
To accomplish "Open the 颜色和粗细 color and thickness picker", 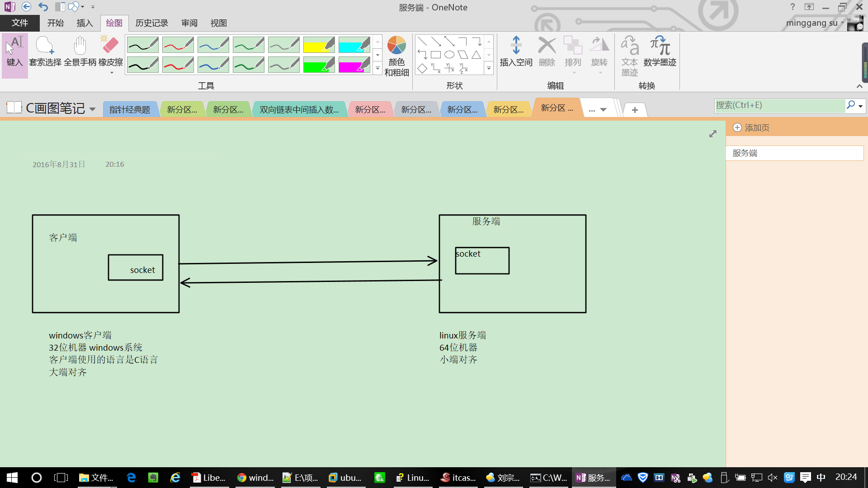I will coord(396,54).
